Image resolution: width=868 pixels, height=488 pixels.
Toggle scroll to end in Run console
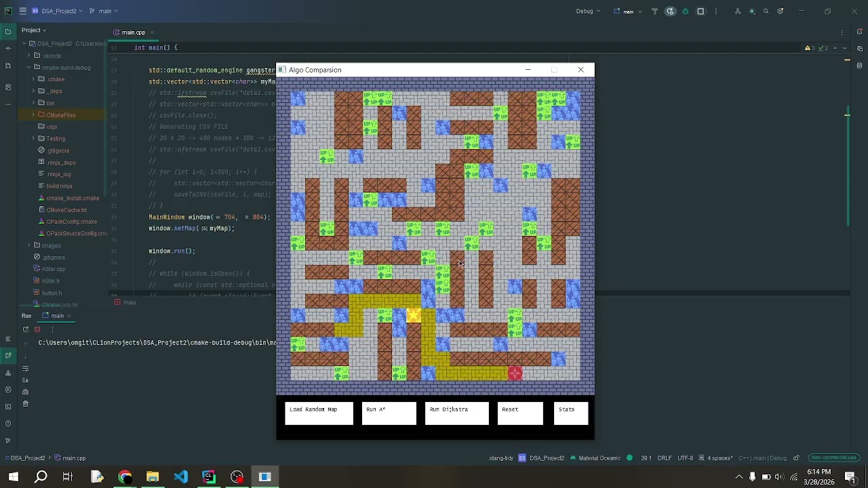26,380
